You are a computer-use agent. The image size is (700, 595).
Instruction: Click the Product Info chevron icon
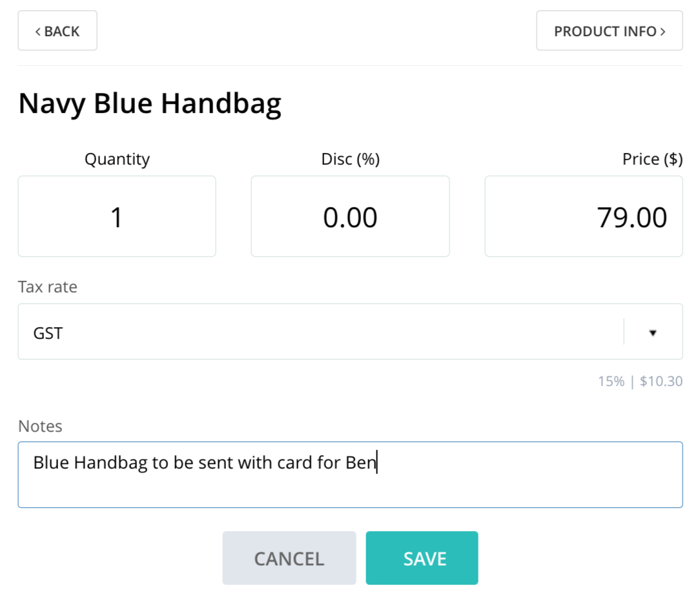point(663,31)
